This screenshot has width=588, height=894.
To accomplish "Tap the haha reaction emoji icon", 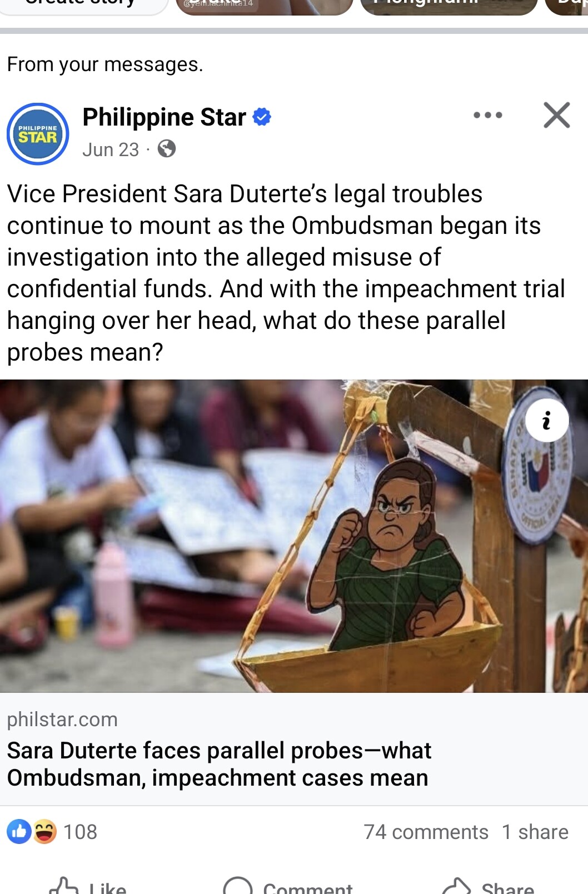I will [x=44, y=832].
